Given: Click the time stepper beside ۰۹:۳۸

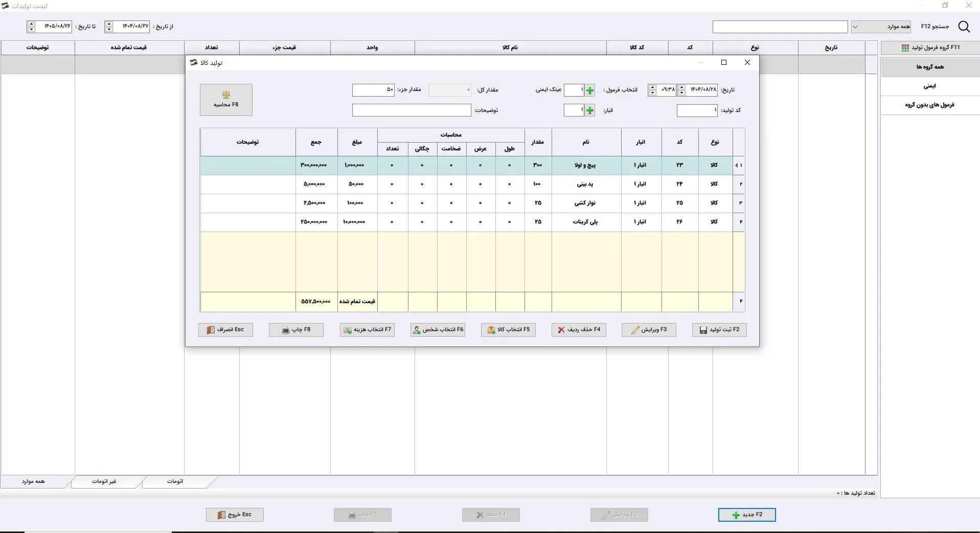Looking at the screenshot, I should pyautogui.click(x=652, y=90).
